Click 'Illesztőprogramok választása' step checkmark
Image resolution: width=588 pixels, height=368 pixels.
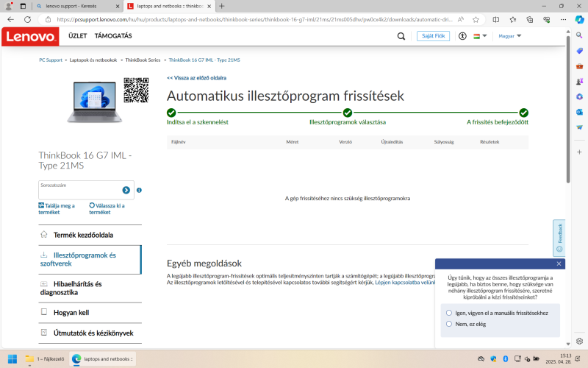(348, 113)
